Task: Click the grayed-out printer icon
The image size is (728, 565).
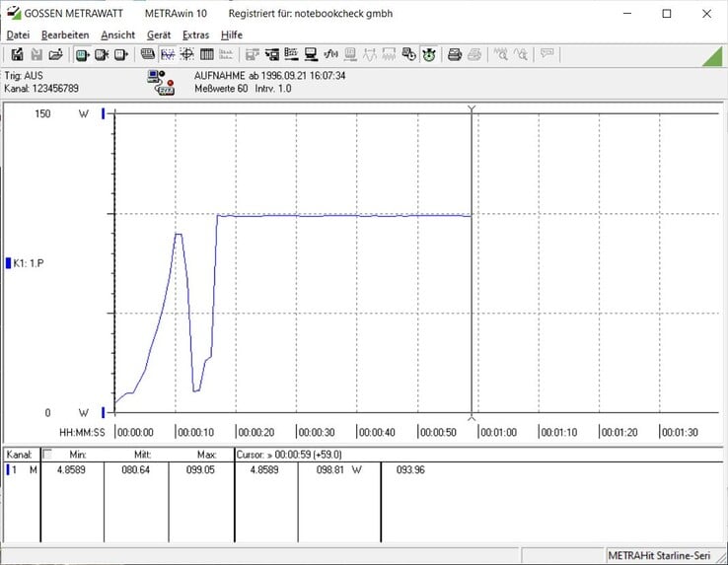Action: [474, 55]
